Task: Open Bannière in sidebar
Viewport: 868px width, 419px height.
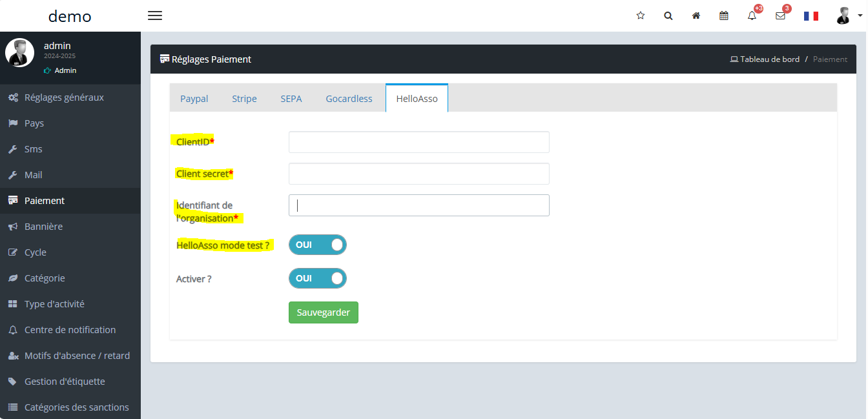Action: [x=70, y=227]
